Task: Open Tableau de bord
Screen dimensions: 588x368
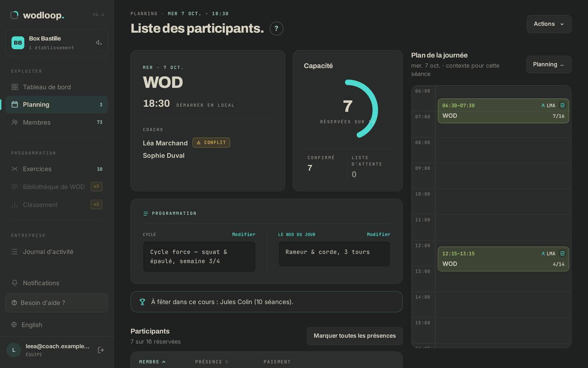Action: 57,87
